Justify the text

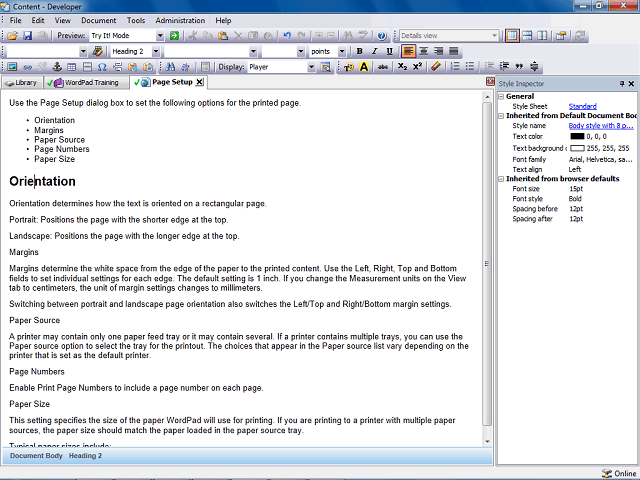pos(453,51)
